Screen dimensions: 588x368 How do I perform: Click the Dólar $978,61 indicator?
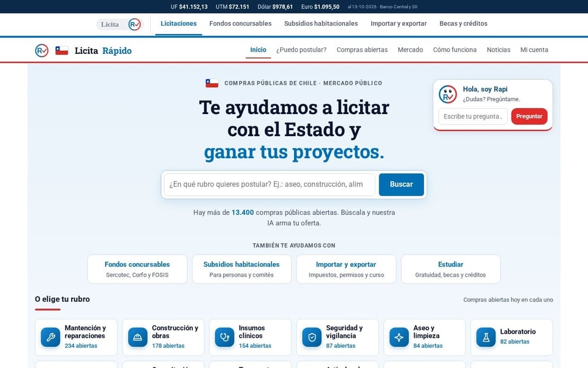coord(275,7)
